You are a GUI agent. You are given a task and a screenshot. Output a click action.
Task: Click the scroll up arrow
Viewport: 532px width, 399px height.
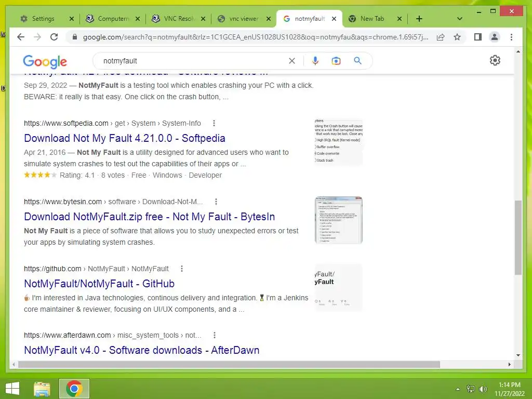pyautogui.click(x=518, y=51)
